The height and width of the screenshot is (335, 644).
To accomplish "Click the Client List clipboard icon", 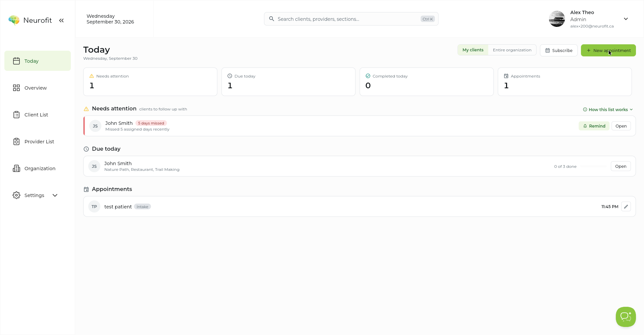I will pyautogui.click(x=16, y=114).
